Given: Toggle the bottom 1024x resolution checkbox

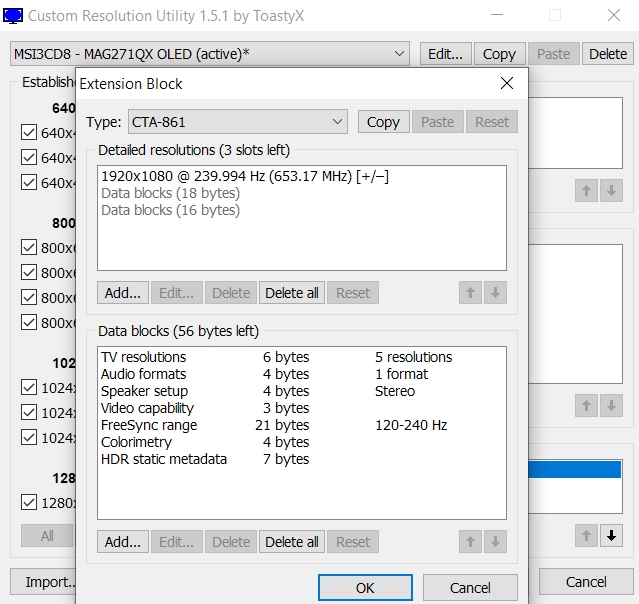Looking at the screenshot, I should (x=29, y=437).
